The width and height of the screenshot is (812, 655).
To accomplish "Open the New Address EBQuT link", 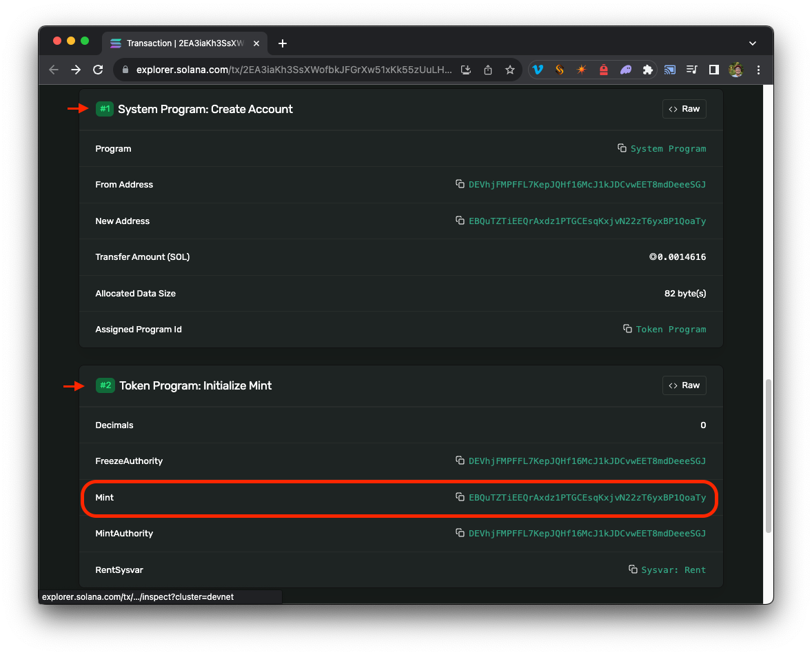I will click(587, 221).
